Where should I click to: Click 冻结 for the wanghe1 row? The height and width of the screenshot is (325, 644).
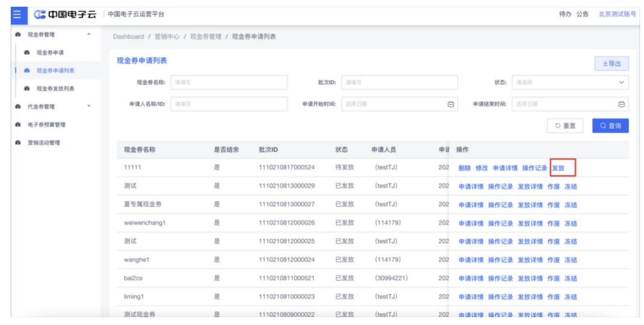[x=570, y=260]
